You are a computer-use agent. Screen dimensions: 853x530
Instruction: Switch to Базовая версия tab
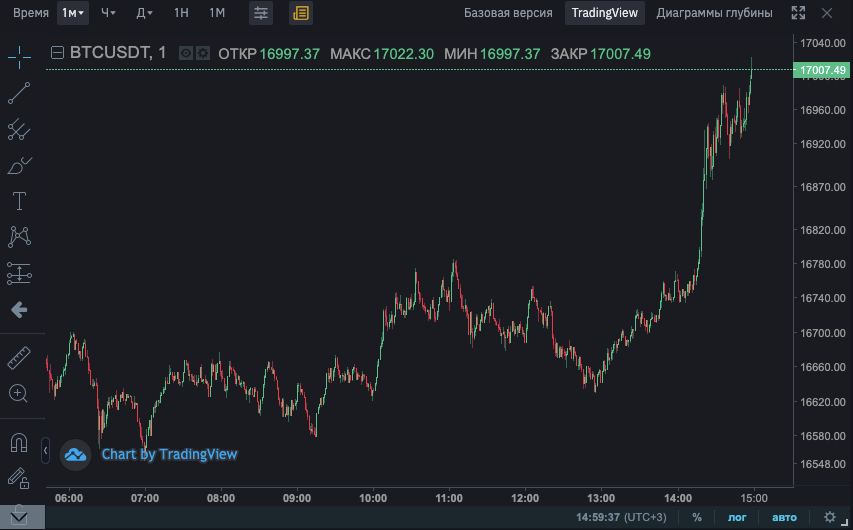coord(508,13)
